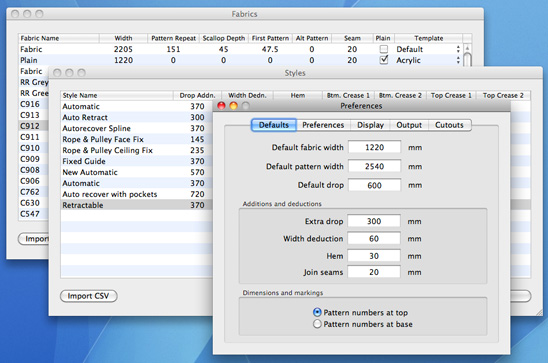Click the Hem input field
The height and width of the screenshot is (363, 548).
[x=374, y=256]
